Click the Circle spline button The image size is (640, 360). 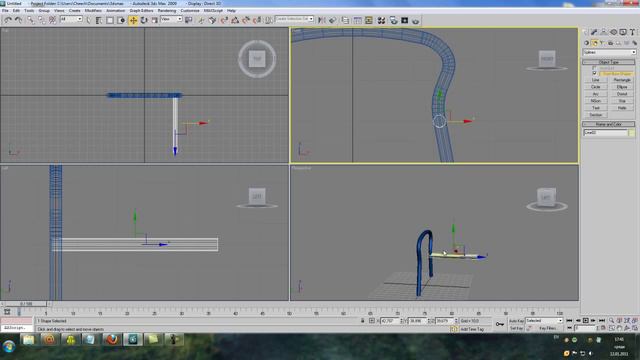point(596,87)
